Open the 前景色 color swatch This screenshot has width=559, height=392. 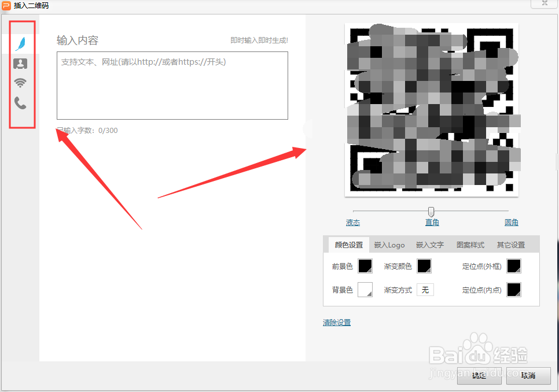point(365,266)
